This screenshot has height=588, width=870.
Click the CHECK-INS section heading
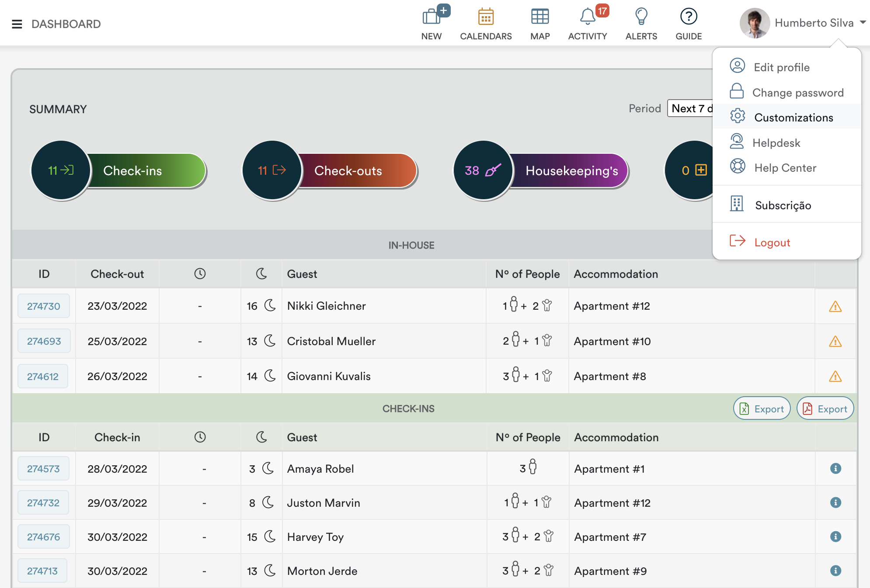[408, 408]
